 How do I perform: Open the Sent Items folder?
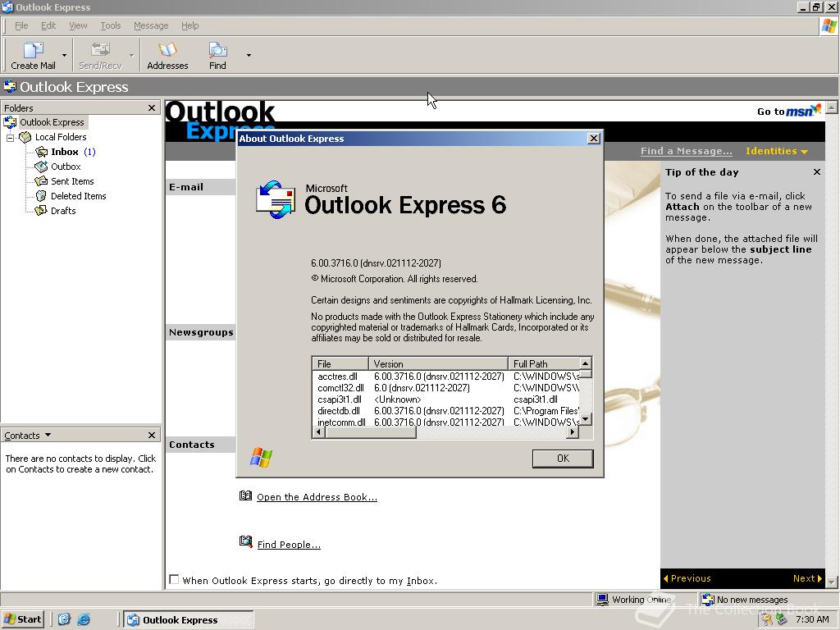pos(72,181)
